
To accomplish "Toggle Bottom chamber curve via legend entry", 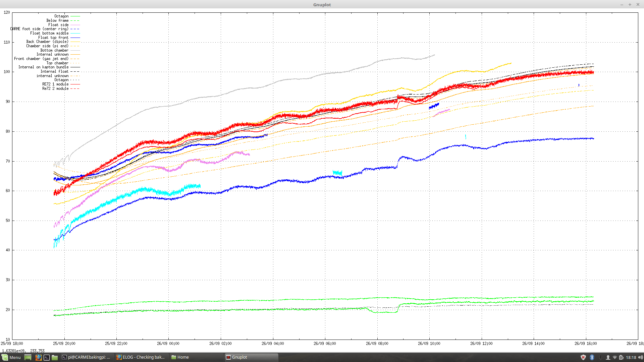I will (54, 50).
